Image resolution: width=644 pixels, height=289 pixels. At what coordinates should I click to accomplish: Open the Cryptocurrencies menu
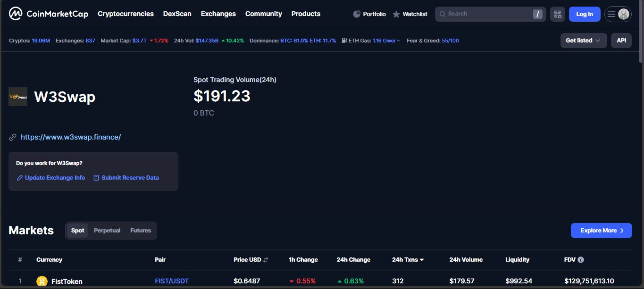coord(125,14)
